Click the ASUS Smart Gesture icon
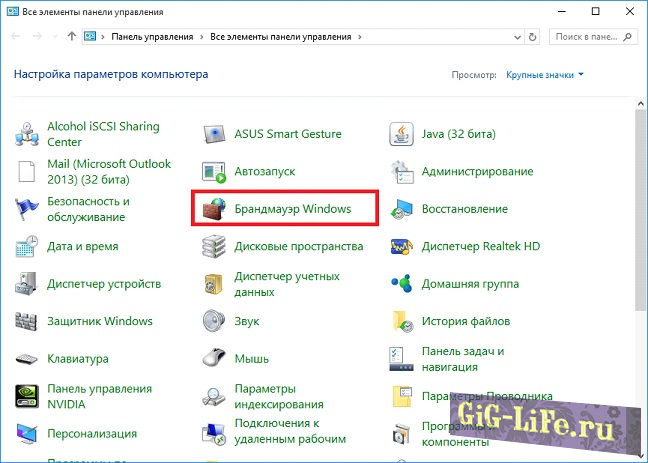This screenshot has width=648, height=463. (x=215, y=135)
